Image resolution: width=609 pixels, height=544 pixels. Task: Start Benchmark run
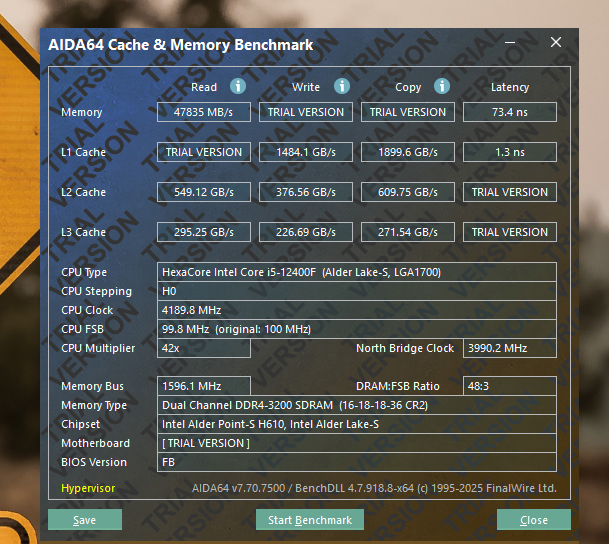click(310, 520)
